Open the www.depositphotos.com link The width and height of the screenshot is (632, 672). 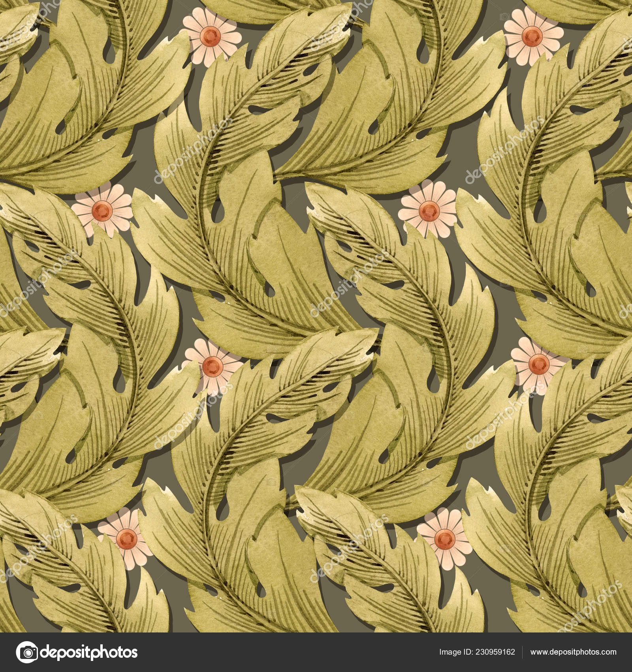point(573,652)
